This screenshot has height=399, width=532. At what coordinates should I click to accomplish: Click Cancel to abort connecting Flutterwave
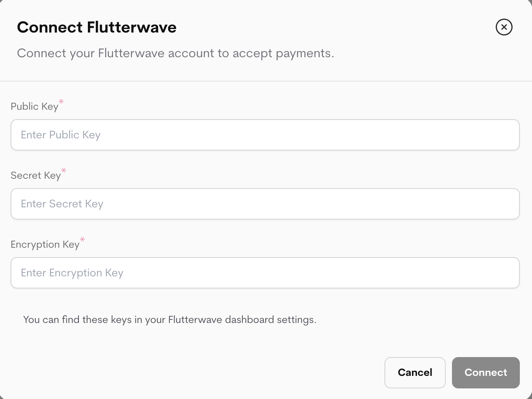click(x=415, y=372)
